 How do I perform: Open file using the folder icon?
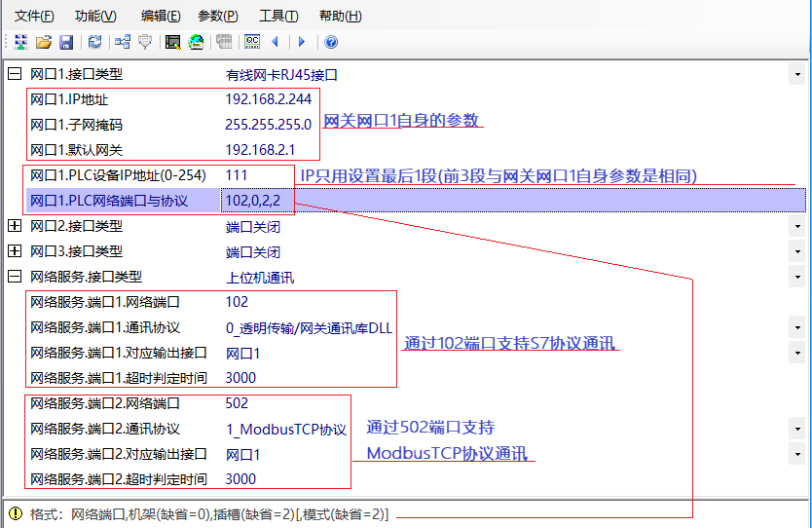click(x=44, y=42)
